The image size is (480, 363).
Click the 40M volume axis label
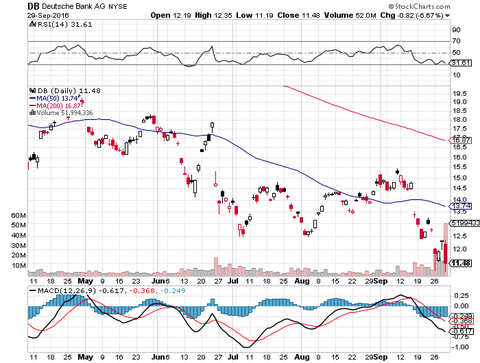(19, 236)
